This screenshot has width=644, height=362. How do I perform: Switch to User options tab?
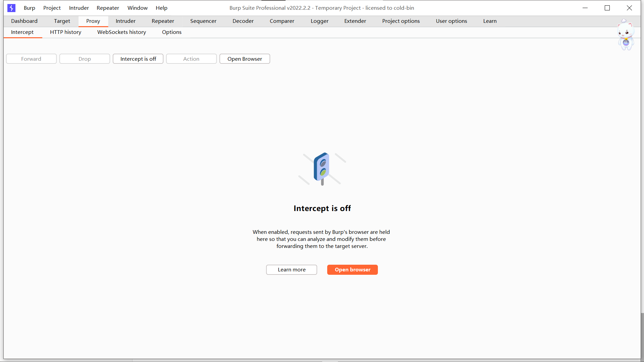tap(451, 21)
